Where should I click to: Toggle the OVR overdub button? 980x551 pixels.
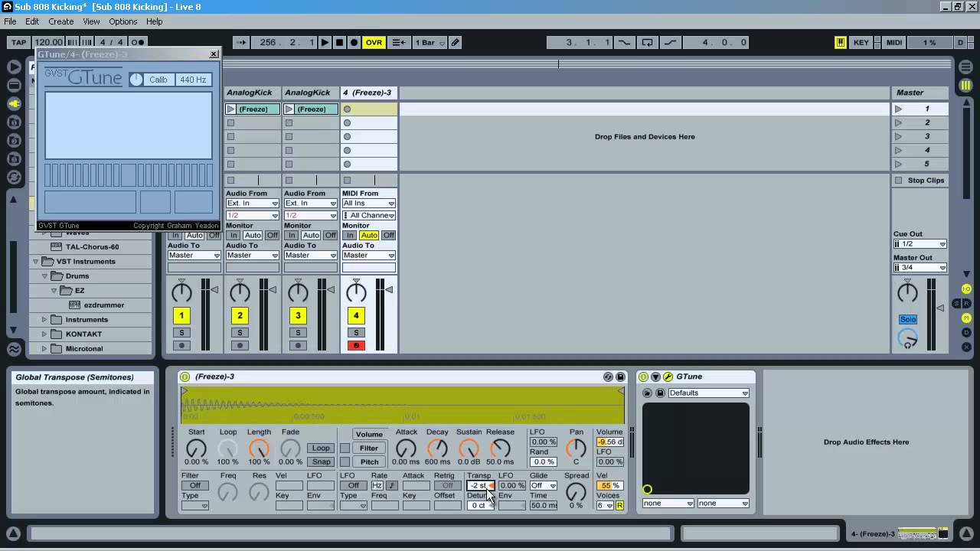[374, 43]
